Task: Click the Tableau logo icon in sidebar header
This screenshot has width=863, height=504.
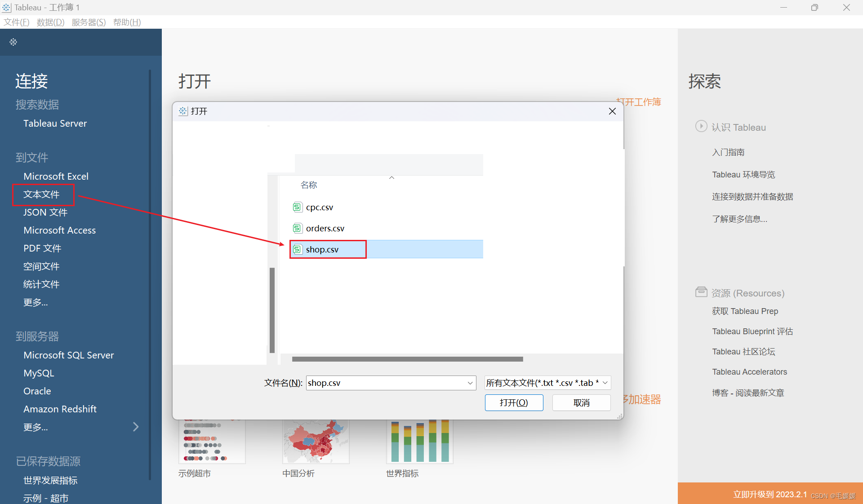Action: click(13, 42)
